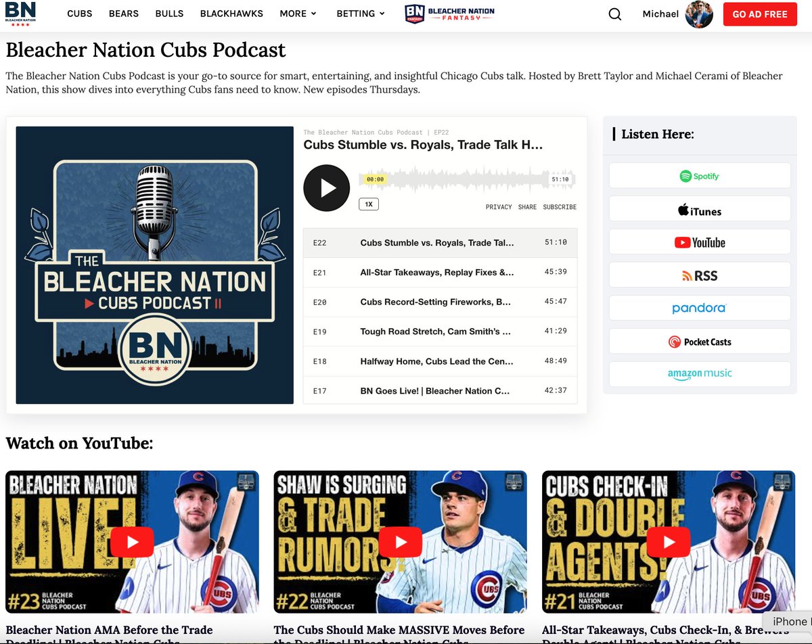Select episode E21 All-Star Takeaways
The width and height of the screenshot is (812, 644).
tap(440, 272)
